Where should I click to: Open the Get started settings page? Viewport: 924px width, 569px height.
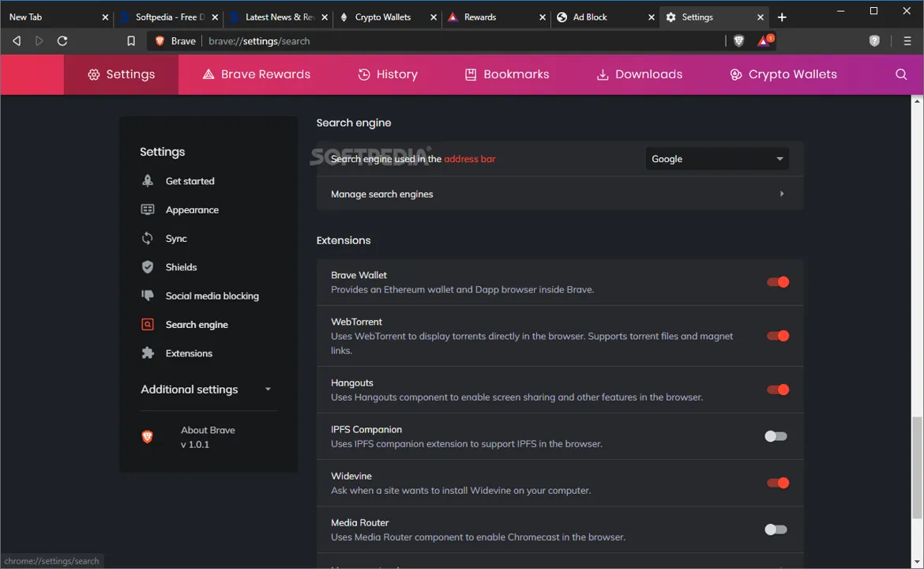(x=190, y=181)
